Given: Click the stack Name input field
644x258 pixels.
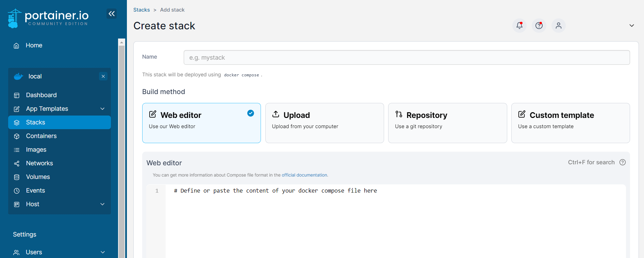Looking at the screenshot, I should point(407,57).
